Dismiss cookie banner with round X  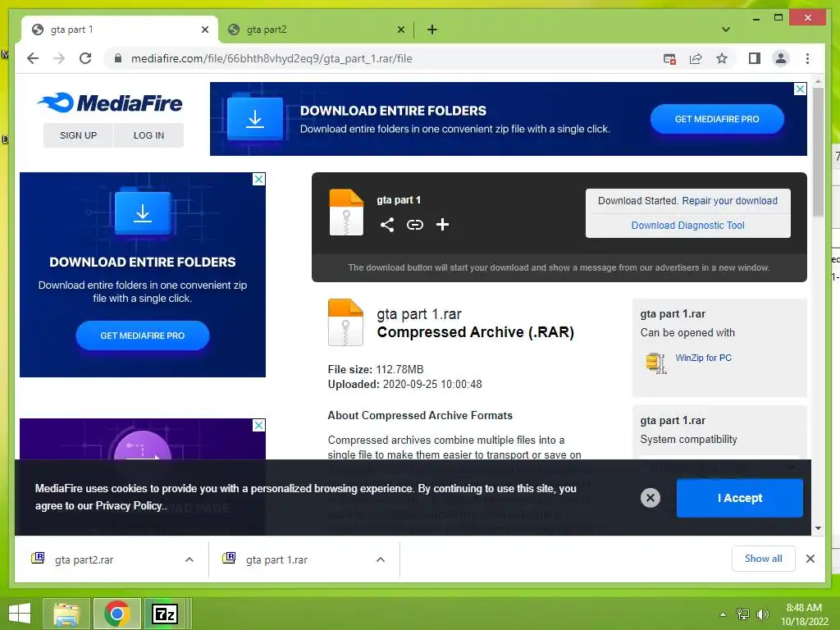pos(651,498)
